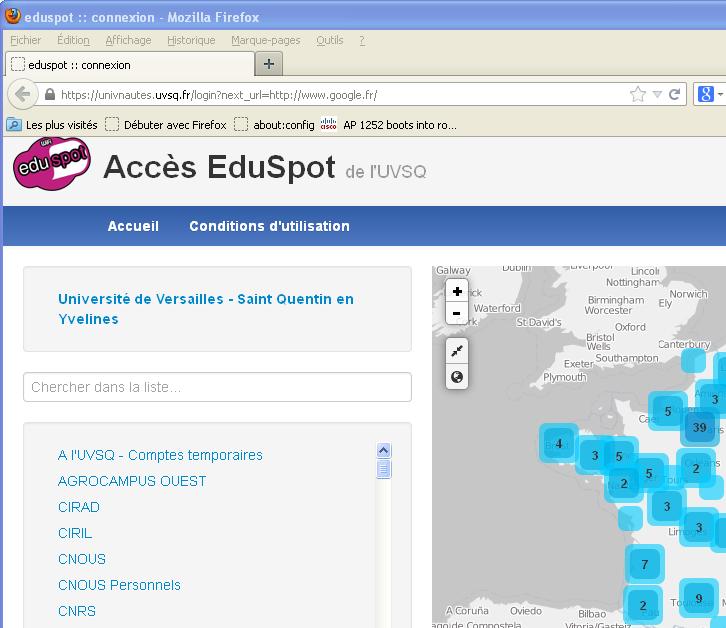Viewport: 726px width, 628px height.
Task: Open the search engine dropdown arrow
Action: [x=720, y=94]
